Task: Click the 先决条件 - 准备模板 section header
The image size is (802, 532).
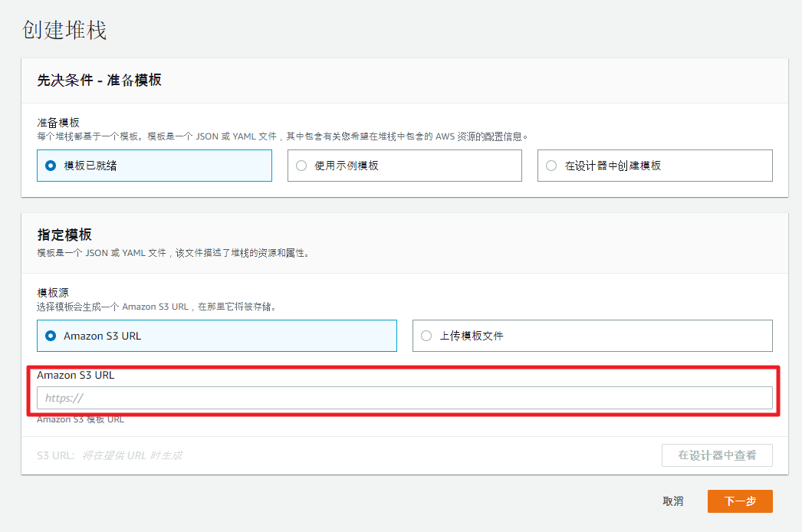Action: [99, 80]
